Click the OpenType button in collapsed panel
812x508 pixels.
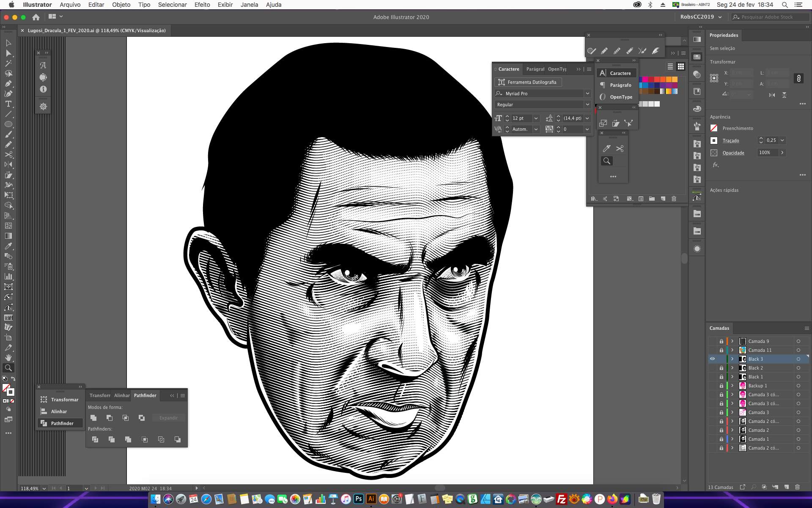pyautogui.click(x=617, y=97)
